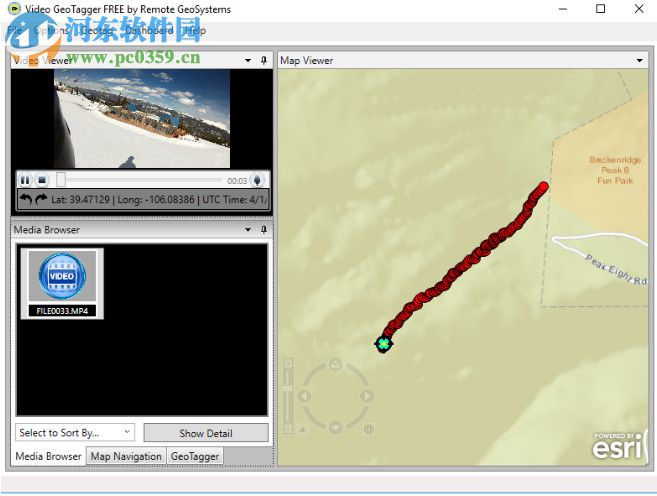Pan map left with navigation arrow
This screenshot has width=657, height=496.
coord(304,396)
